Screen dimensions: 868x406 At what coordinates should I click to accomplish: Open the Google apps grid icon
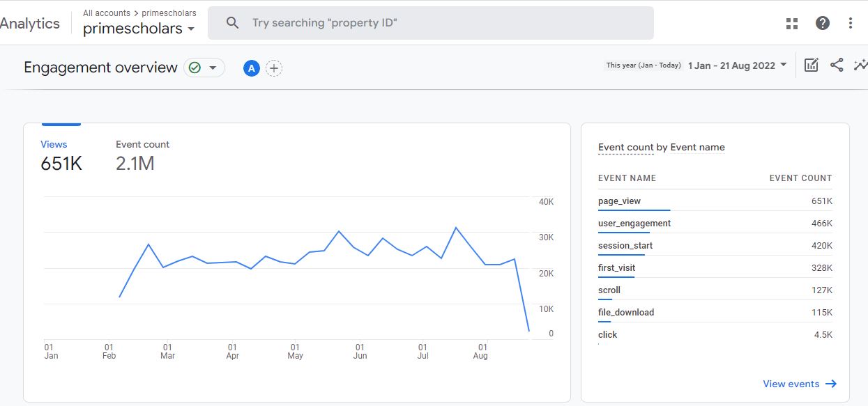[791, 23]
